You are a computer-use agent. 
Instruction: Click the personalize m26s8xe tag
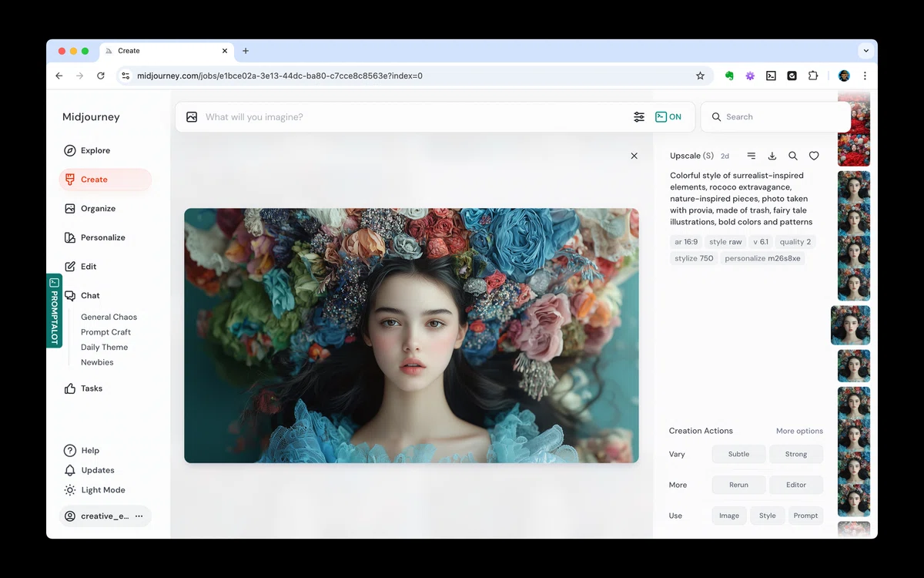point(762,259)
